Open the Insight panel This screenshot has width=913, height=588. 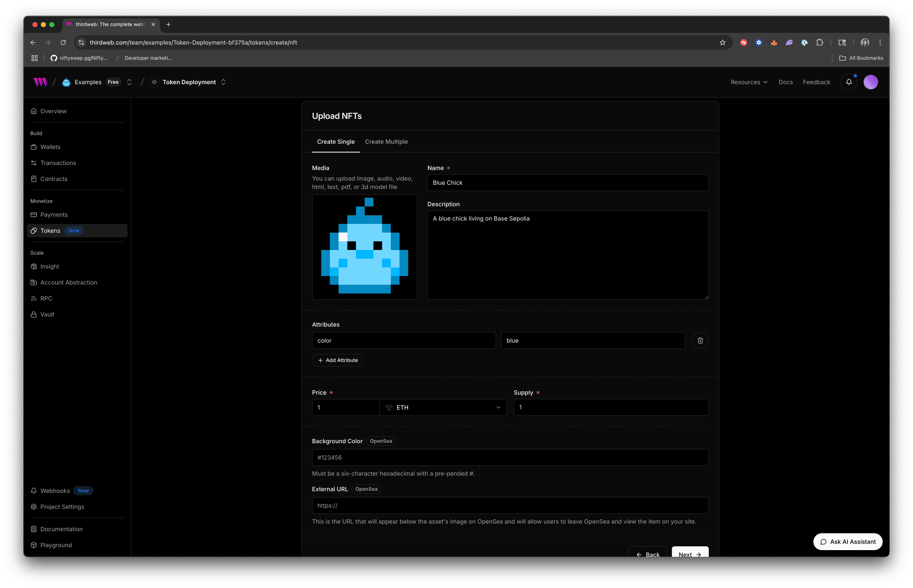49,266
